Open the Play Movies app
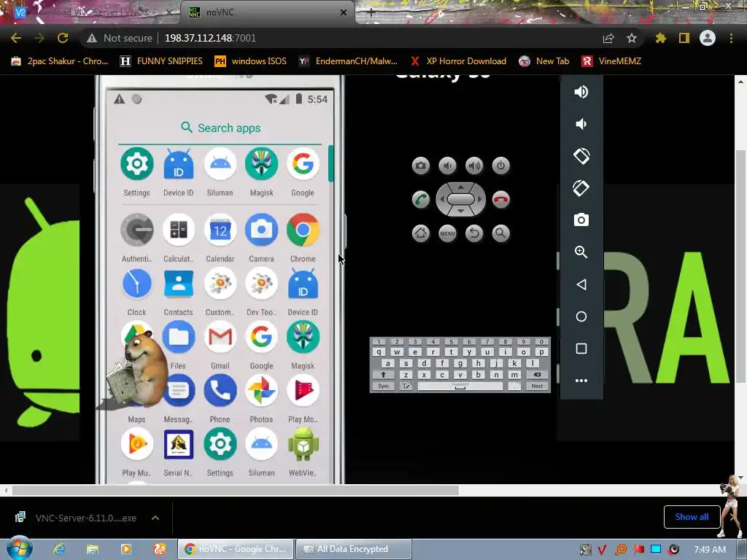This screenshot has height=560, width=747. pos(303,391)
